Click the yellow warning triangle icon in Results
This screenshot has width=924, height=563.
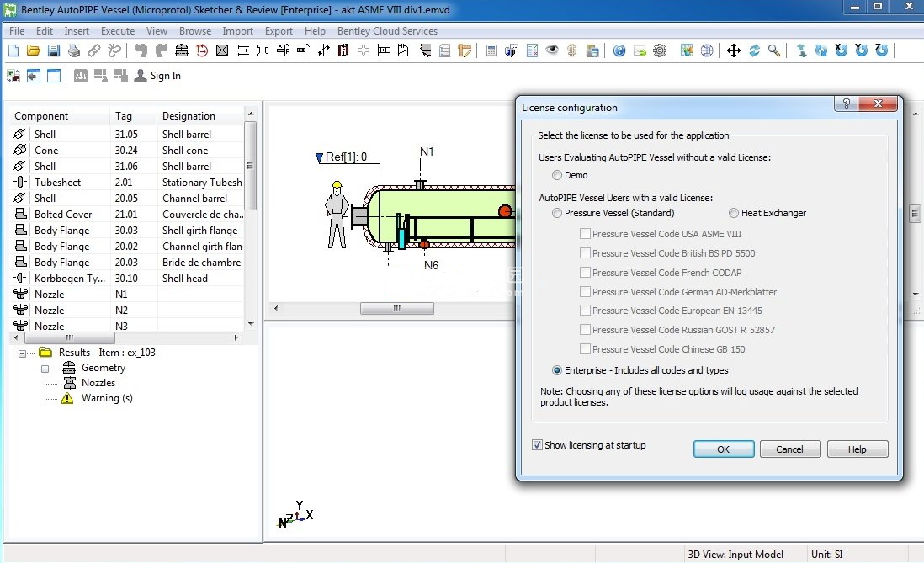[68, 398]
